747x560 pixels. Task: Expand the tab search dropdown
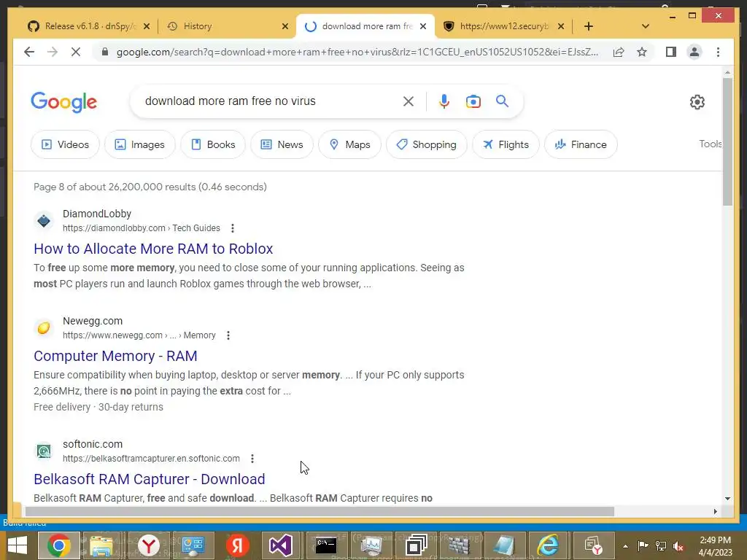[646, 26]
